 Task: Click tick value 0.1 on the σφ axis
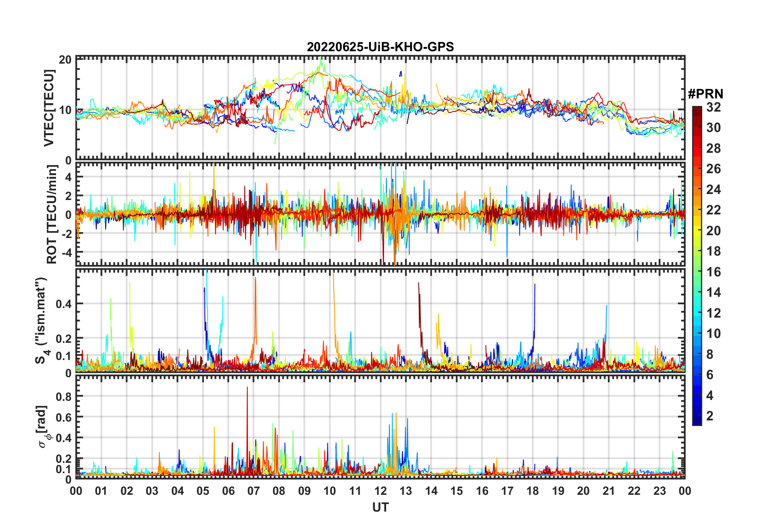pos(64,469)
